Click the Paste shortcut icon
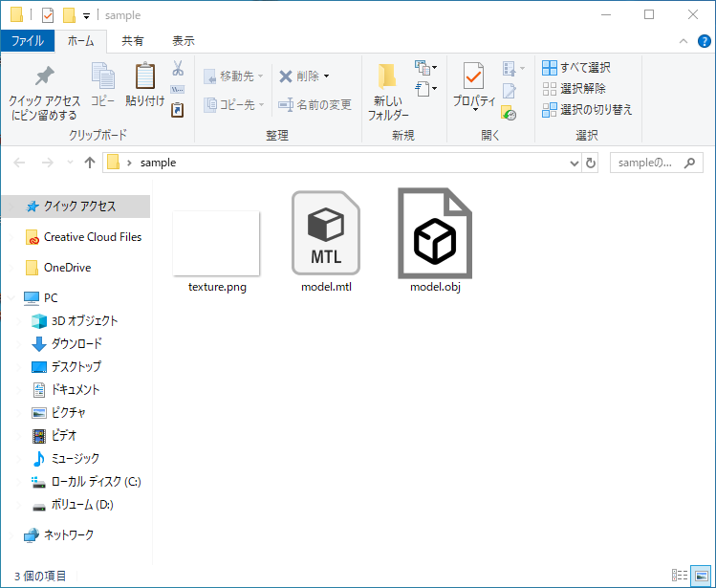This screenshot has width=716, height=588. click(x=177, y=110)
